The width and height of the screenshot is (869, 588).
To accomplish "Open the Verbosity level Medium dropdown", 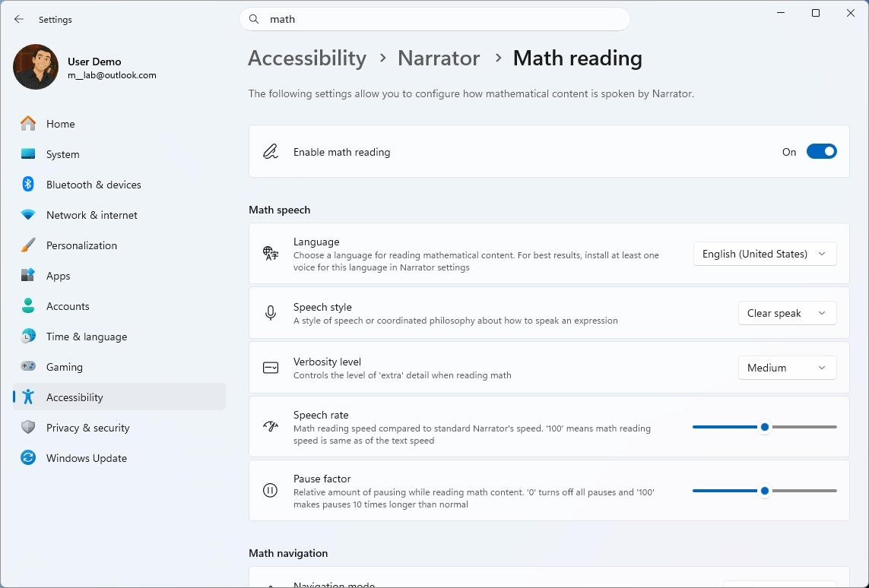I will point(787,368).
